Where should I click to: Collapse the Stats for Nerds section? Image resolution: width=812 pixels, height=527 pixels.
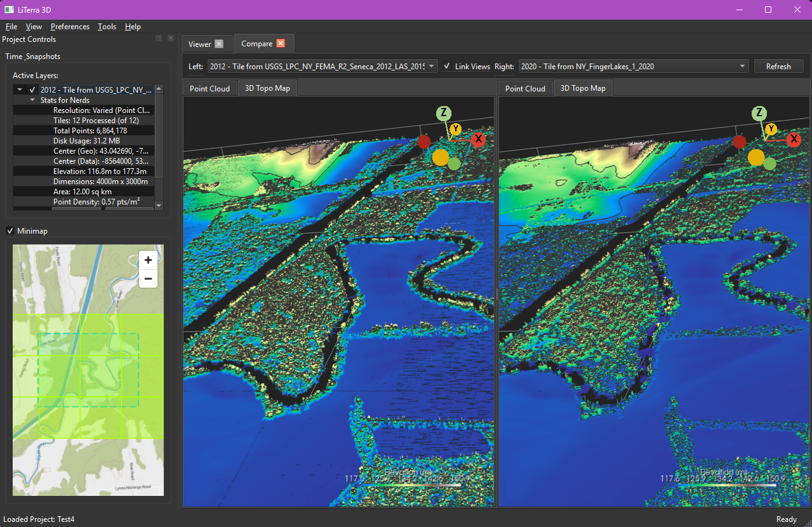pyautogui.click(x=32, y=100)
